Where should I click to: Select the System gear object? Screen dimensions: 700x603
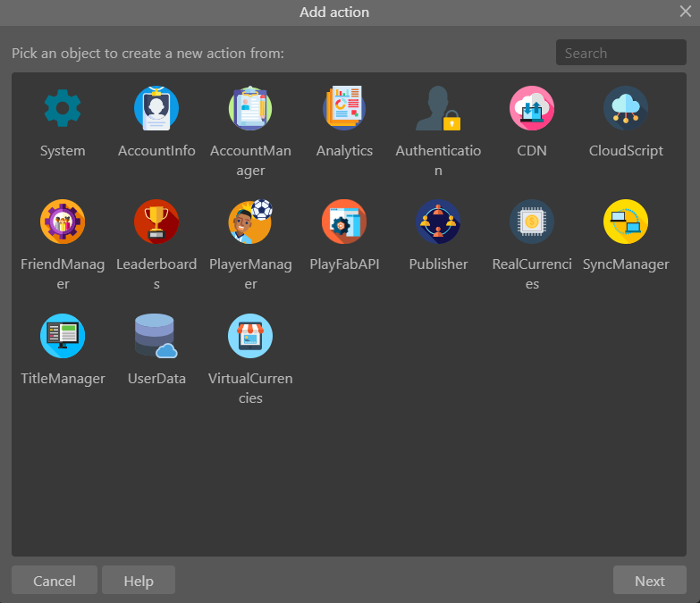point(63,108)
